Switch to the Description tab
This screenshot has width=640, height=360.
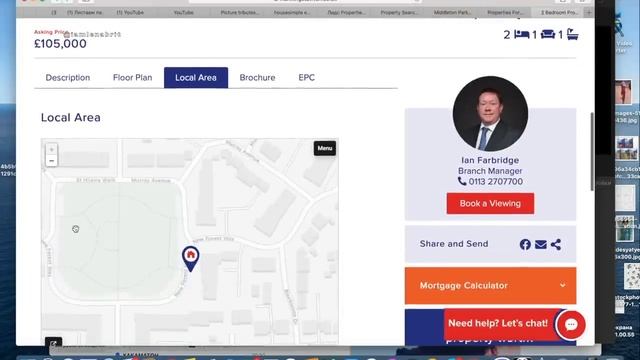pos(68,78)
